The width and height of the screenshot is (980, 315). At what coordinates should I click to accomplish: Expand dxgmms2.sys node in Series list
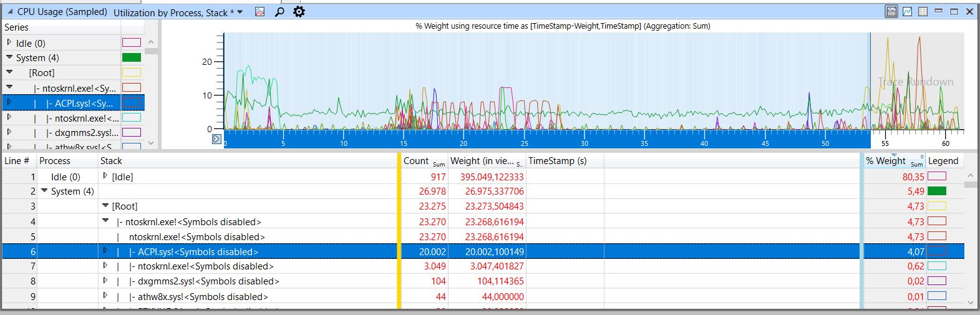9,132
